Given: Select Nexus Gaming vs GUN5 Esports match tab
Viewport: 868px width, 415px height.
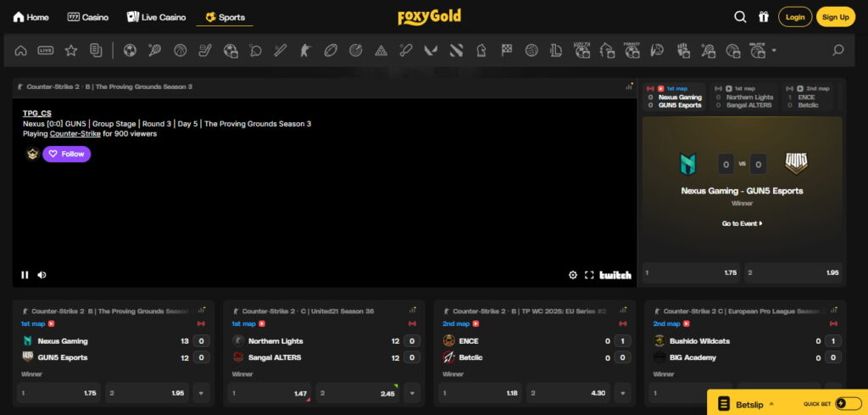Looking at the screenshot, I should point(674,97).
